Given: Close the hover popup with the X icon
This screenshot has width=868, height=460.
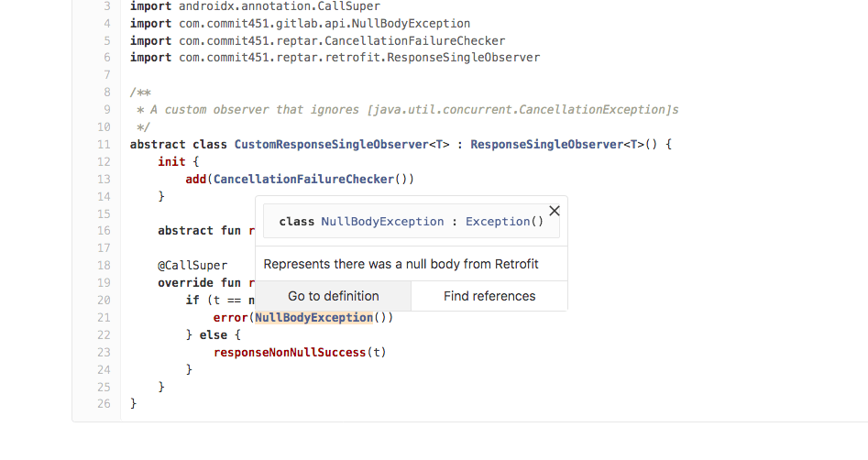Looking at the screenshot, I should (554, 212).
